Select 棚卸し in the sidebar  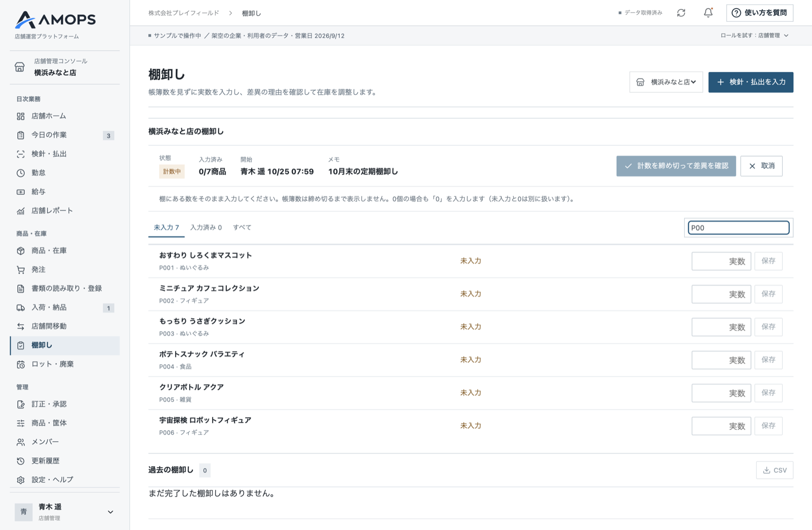[65, 345]
